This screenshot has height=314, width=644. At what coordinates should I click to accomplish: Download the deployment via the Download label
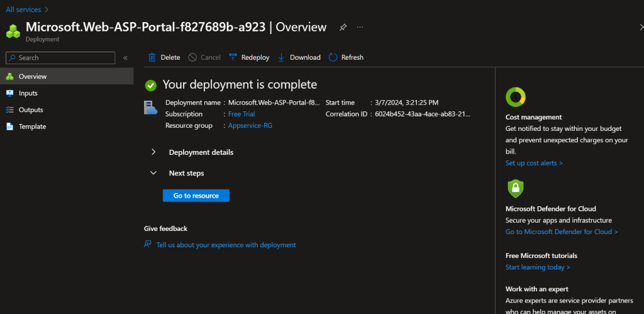coord(305,57)
